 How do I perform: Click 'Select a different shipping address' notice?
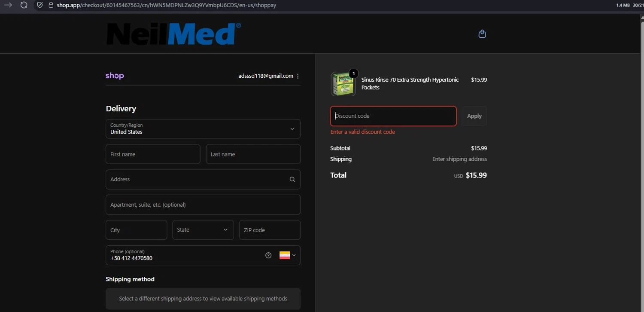pos(203,299)
